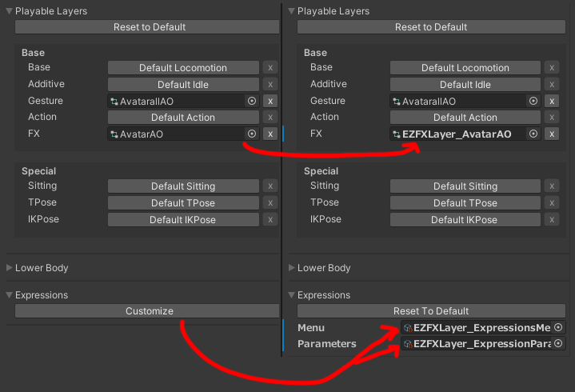Click right panel Playable Layers Reset to Default
Screen dimensions: 575x392
[x=431, y=27]
